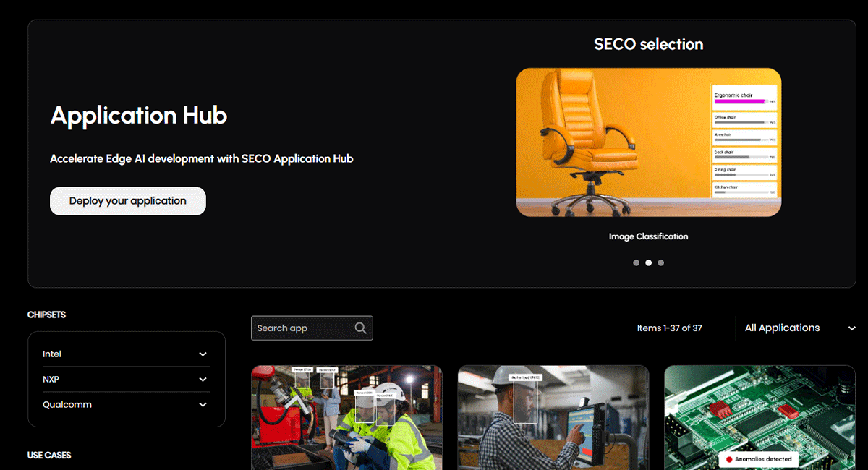Select the first carousel dot
The image size is (868, 470).
[637, 262]
